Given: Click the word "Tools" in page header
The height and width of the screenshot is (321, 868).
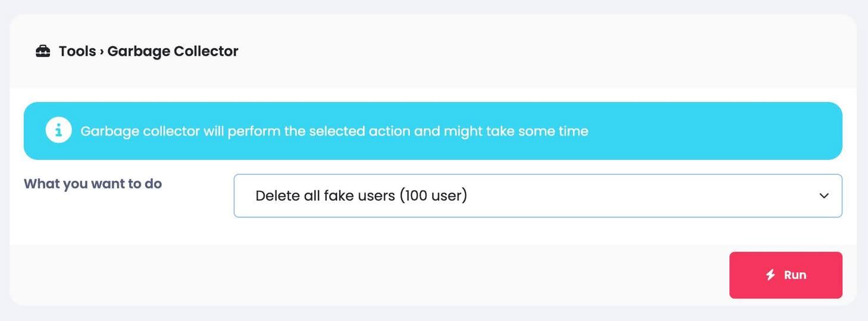Looking at the screenshot, I should point(77,52).
